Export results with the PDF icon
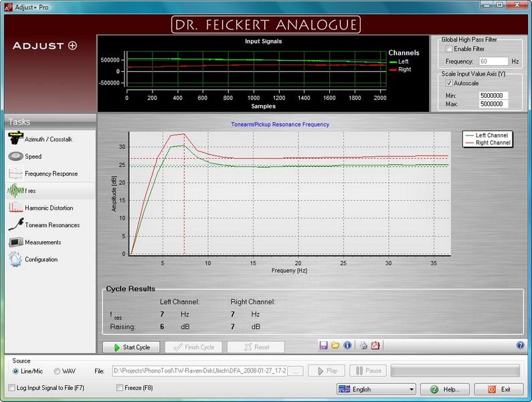Image resolution: width=532 pixels, height=402 pixels. 375,346
